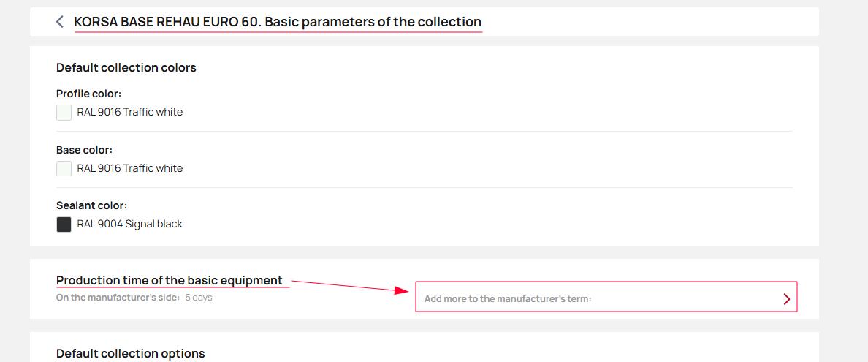Click the divider line below Profile color row

424,132
